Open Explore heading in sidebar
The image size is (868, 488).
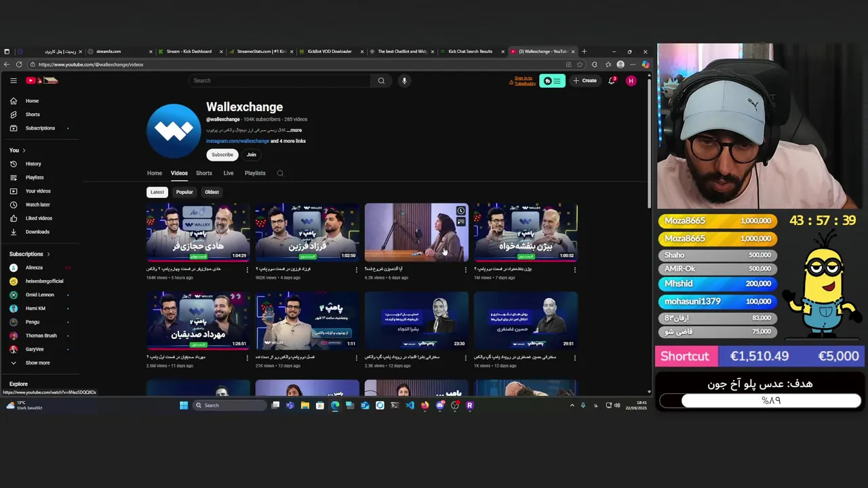tap(18, 384)
